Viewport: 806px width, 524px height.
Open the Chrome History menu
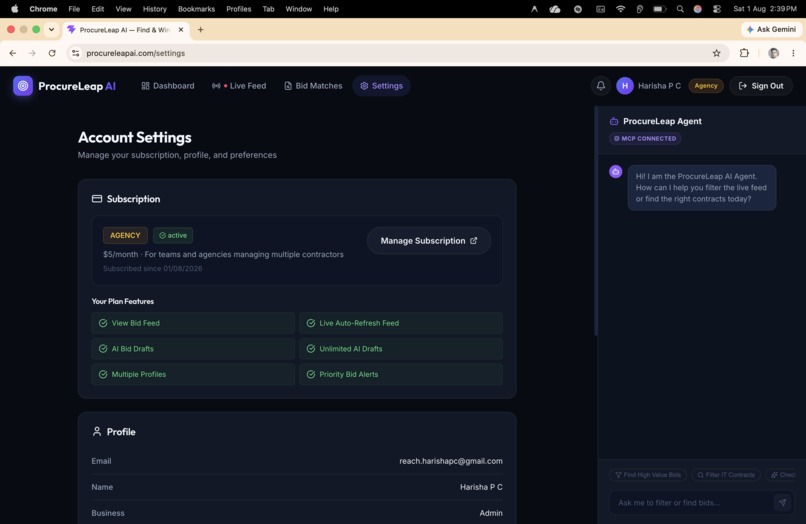coord(154,9)
